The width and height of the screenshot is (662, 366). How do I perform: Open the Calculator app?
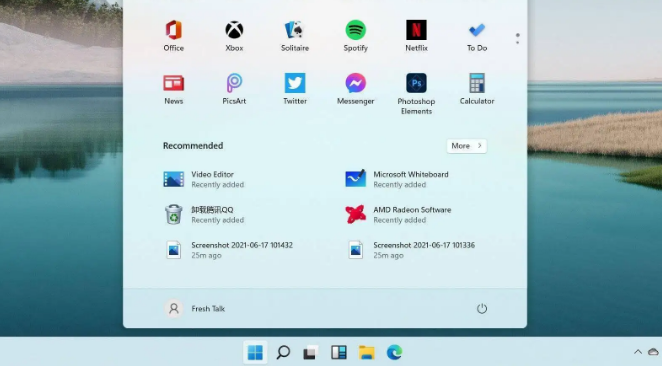coord(477,89)
